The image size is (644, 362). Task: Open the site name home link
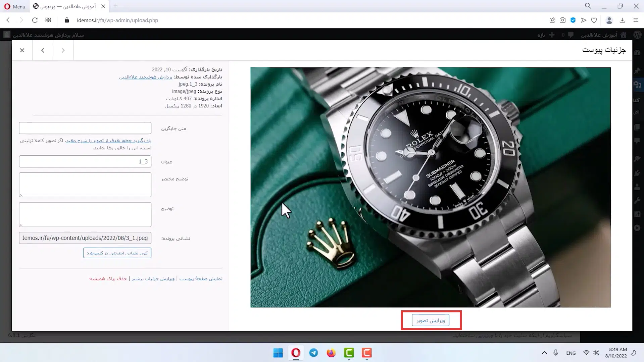pos(603,35)
